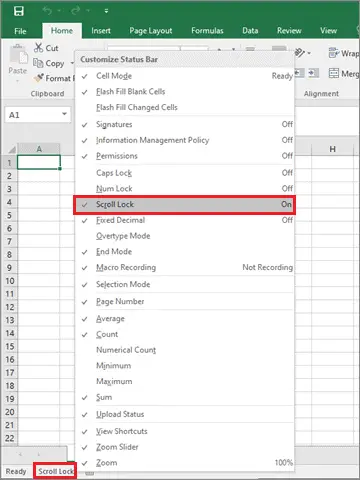Click cell A1
Image resolution: width=360 pixels, height=480 pixels.
point(39,162)
